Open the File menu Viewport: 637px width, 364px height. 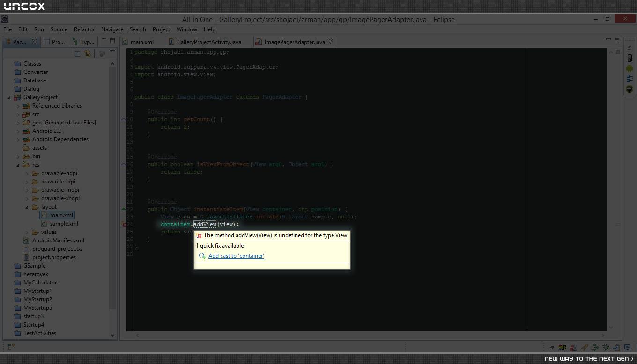tap(7, 29)
